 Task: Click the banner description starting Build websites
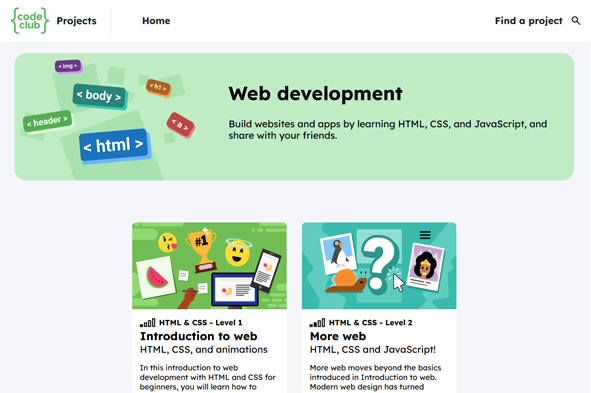click(387, 130)
